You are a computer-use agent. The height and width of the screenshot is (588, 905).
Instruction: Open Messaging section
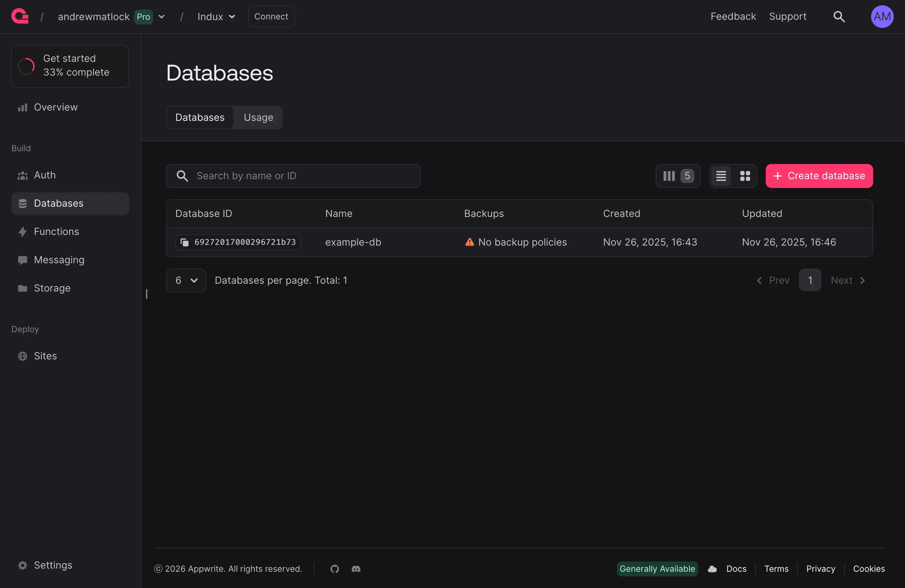click(70, 260)
